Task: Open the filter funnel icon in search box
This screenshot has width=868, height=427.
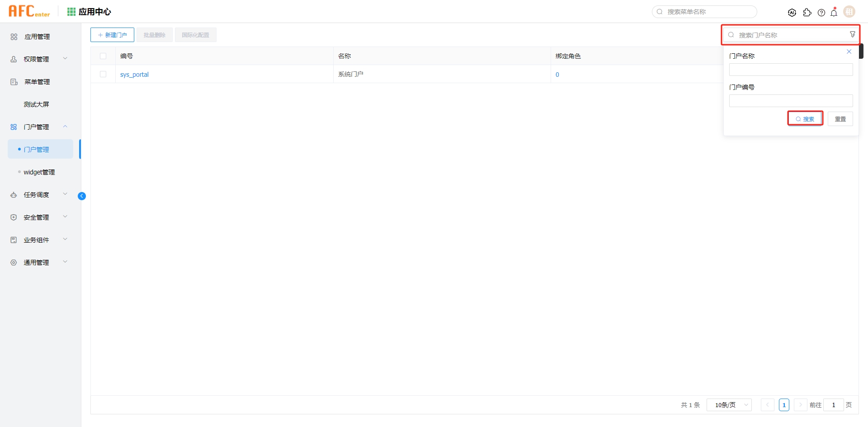Action: (x=852, y=34)
